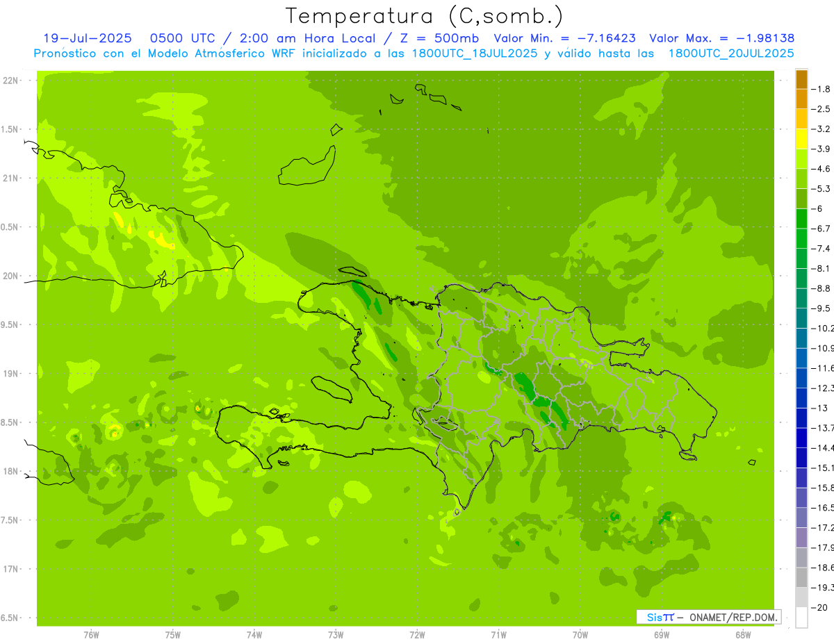Pick the yellow swatch between -3.2 and -3.9
The image size is (834, 644).
click(801, 139)
